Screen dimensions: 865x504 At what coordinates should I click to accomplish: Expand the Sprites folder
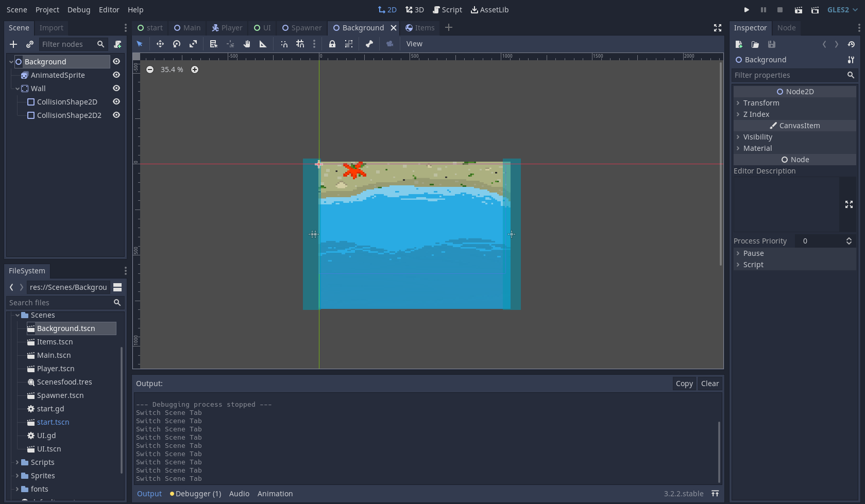click(17, 476)
